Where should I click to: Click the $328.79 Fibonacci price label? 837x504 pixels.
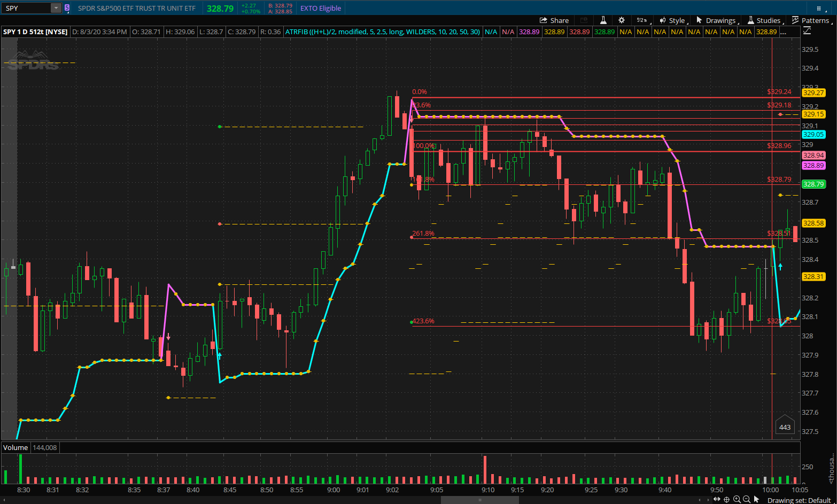point(779,180)
